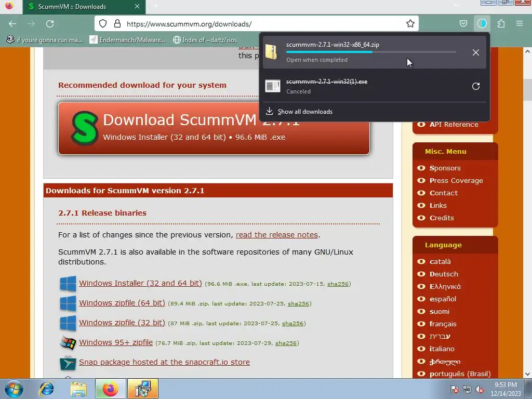This screenshot has height=399, width=532.
Task: Close the ScummVM Downloads tab
Action: tap(137, 6)
